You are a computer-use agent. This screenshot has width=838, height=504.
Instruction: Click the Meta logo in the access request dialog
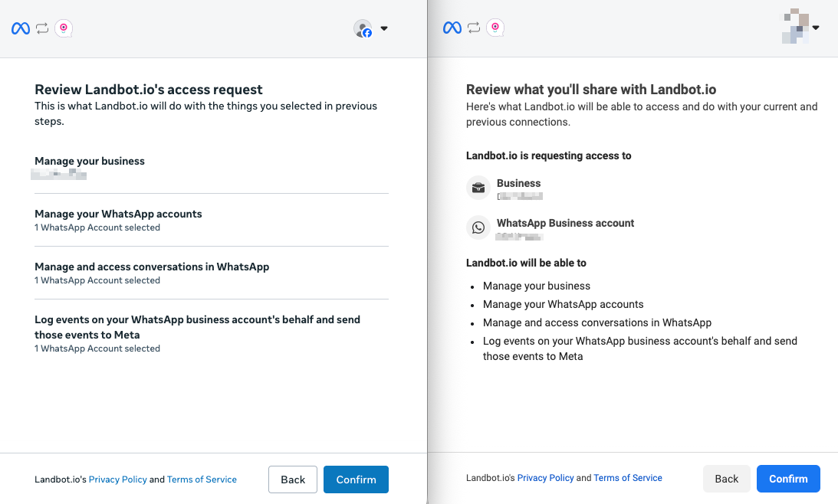tap(21, 28)
